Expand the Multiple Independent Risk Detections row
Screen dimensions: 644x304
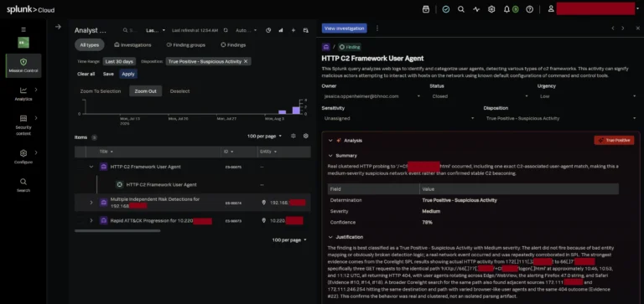(91, 203)
